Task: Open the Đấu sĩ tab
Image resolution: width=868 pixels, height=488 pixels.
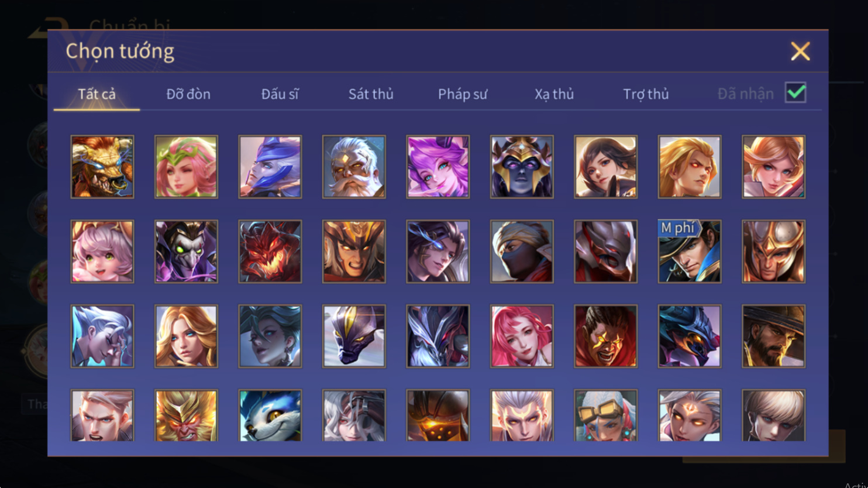Action: click(x=280, y=94)
